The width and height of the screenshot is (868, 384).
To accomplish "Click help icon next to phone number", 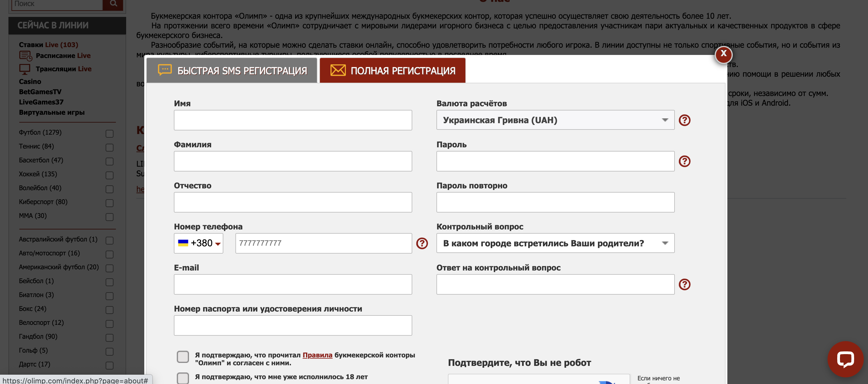I will click(x=422, y=243).
